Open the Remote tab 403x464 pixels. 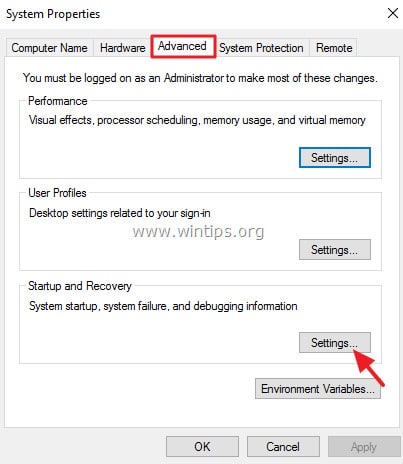334,48
